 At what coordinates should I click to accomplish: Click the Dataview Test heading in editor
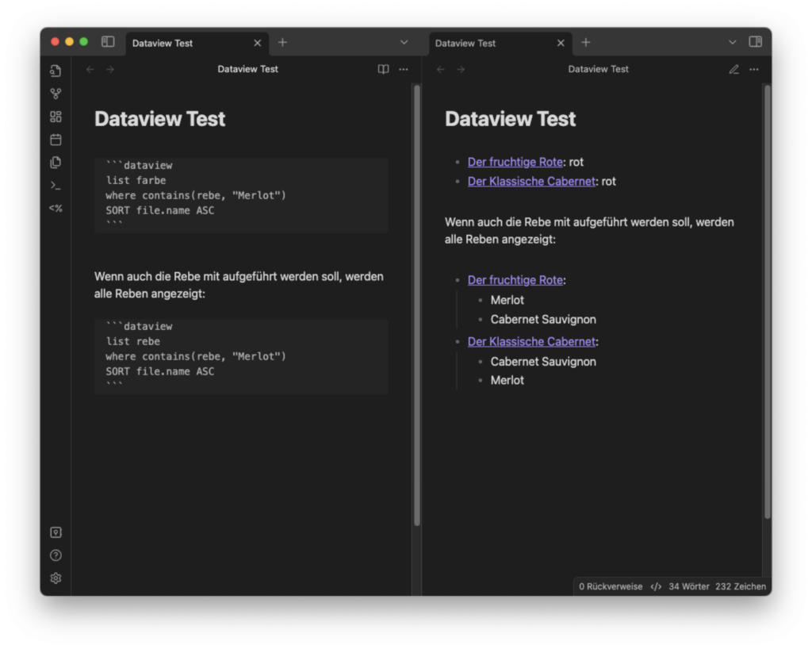pos(159,119)
